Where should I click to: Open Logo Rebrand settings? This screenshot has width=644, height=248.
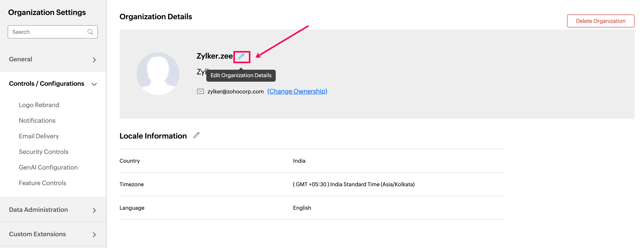[39, 105]
